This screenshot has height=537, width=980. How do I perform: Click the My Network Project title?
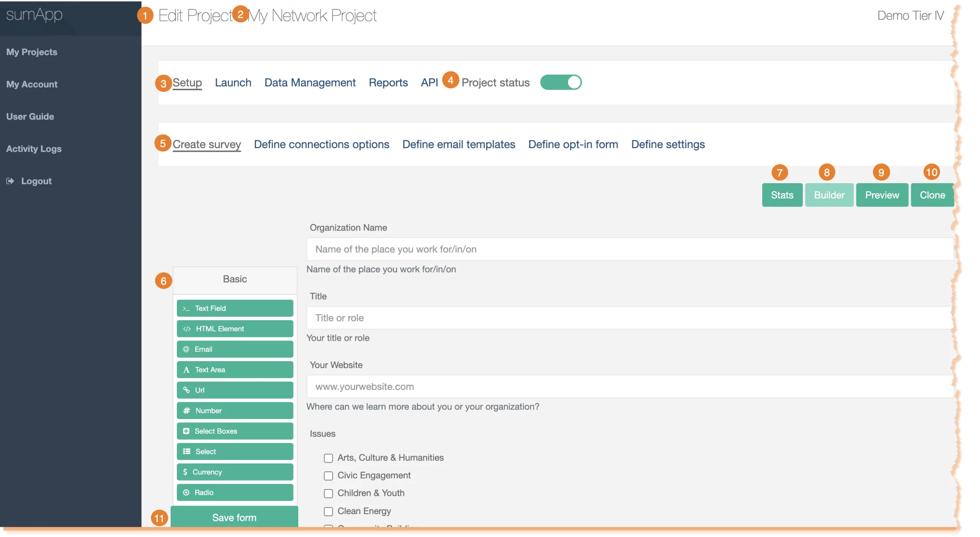pos(312,16)
